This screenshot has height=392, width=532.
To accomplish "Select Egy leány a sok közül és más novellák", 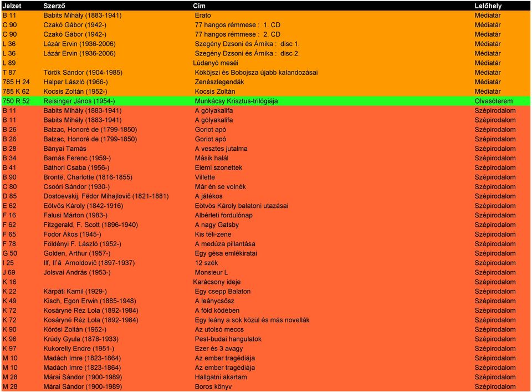I will point(252,319).
